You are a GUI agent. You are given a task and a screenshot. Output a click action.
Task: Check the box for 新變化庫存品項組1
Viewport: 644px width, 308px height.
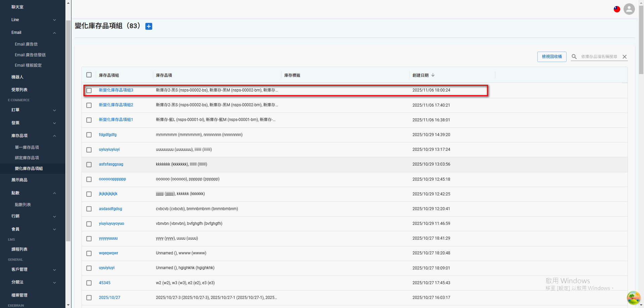coord(89,120)
